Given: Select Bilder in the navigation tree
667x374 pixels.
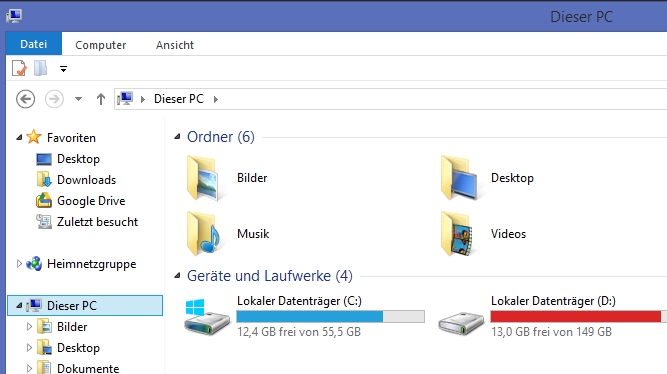Looking at the screenshot, I should tap(72, 327).
